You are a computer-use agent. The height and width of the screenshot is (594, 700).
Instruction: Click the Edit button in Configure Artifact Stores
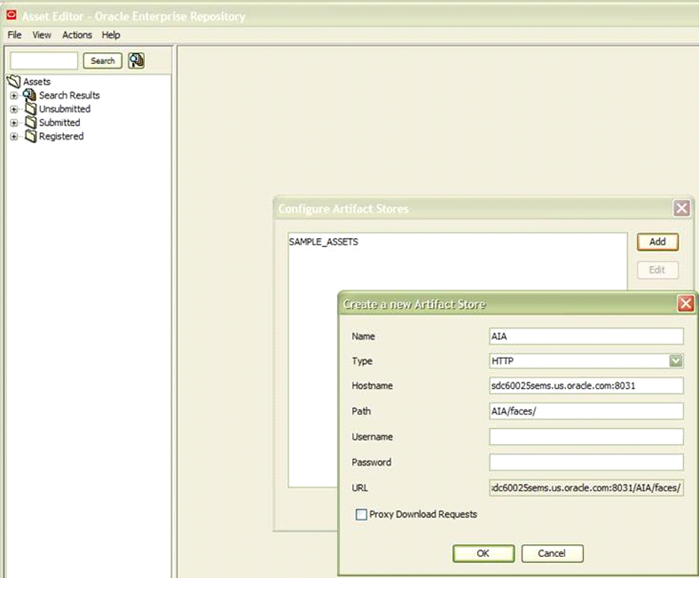pos(658,269)
